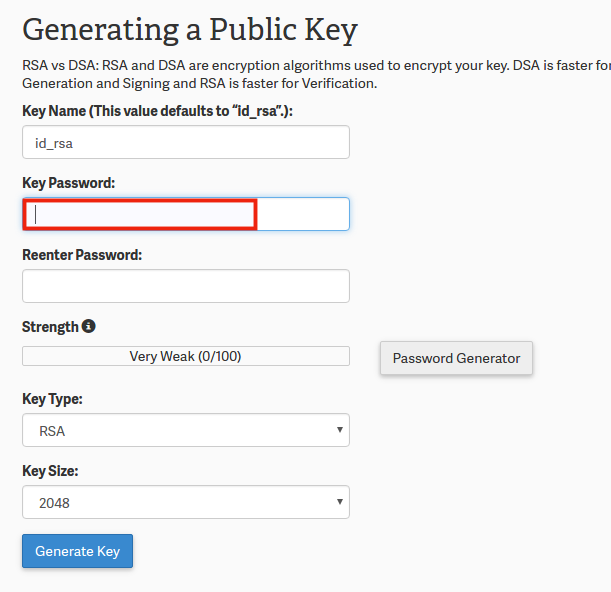Focus the Key Password field
This screenshot has height=592, width=611.
[x=186, y=214]
